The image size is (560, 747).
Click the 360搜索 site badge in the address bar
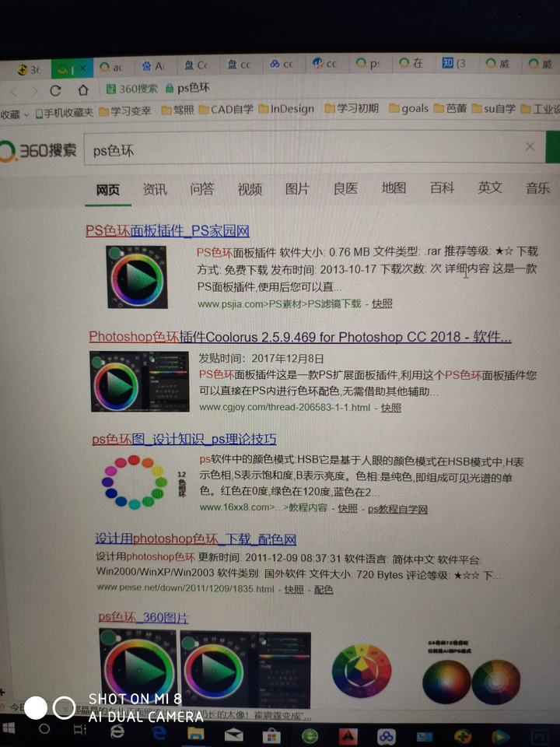132,89
